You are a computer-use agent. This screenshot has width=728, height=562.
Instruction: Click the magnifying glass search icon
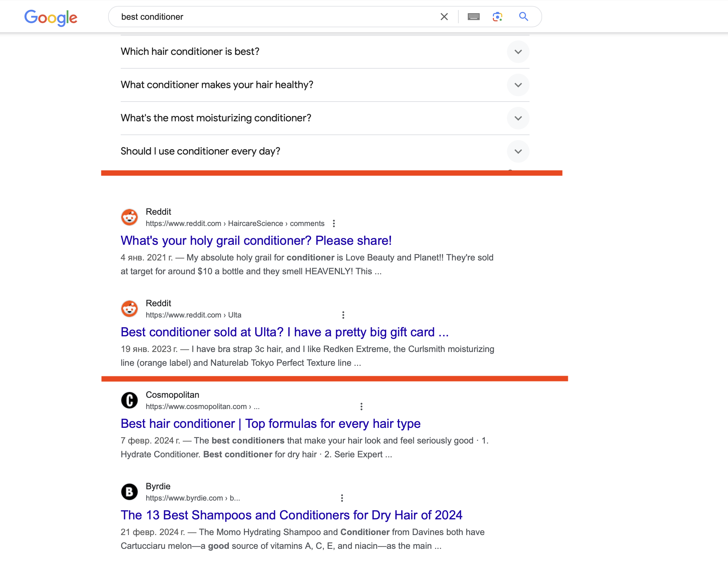[523, 16]
